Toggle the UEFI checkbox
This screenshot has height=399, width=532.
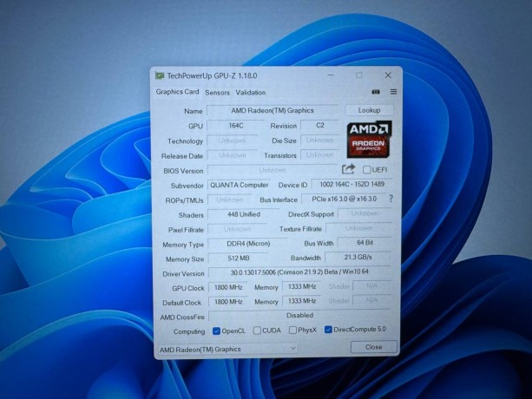coord(367,170)
